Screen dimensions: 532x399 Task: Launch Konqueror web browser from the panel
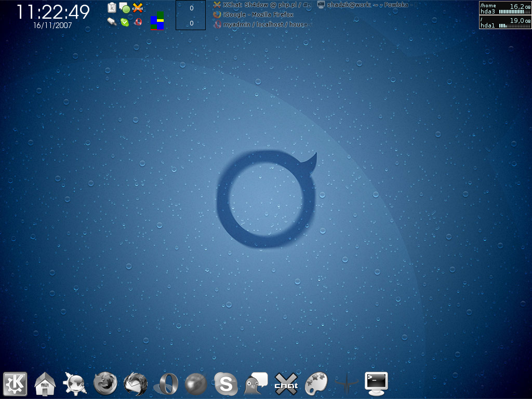(75, 384)
